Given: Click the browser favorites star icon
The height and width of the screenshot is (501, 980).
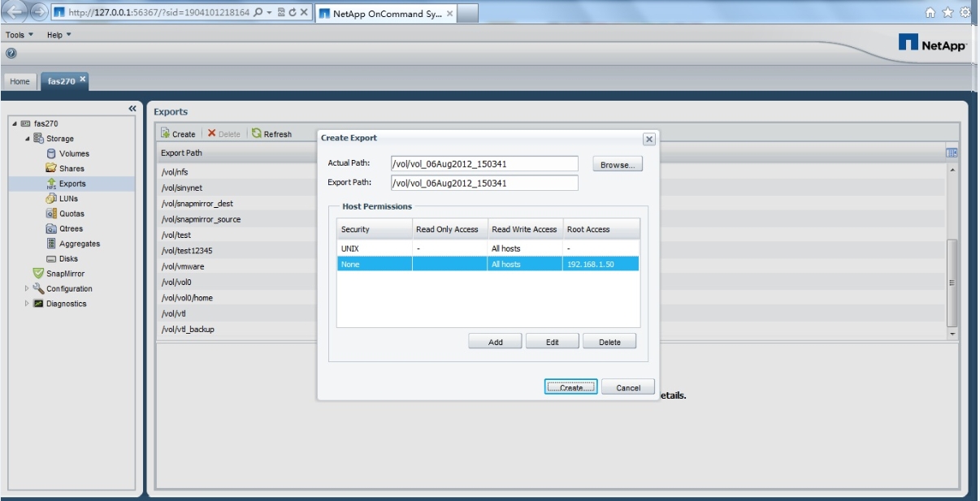Looking at the screenshot, I should (949, 12).
